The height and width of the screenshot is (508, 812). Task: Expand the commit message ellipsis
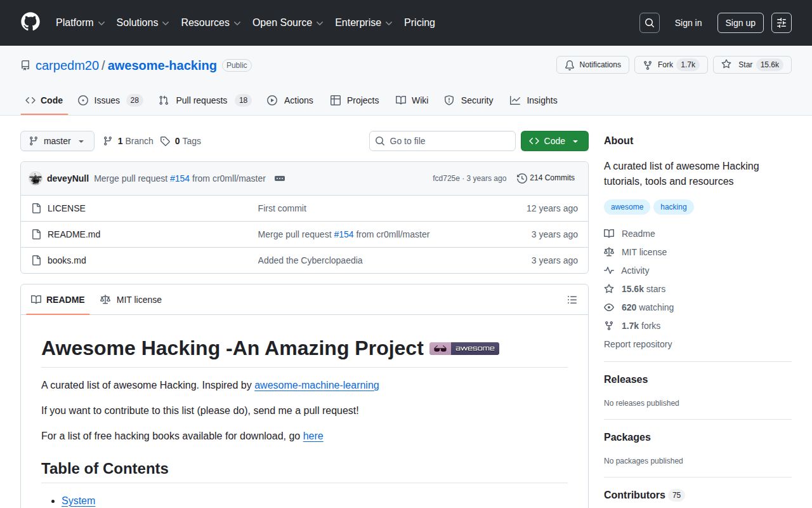pyautogui.click(x=280, y=178)
